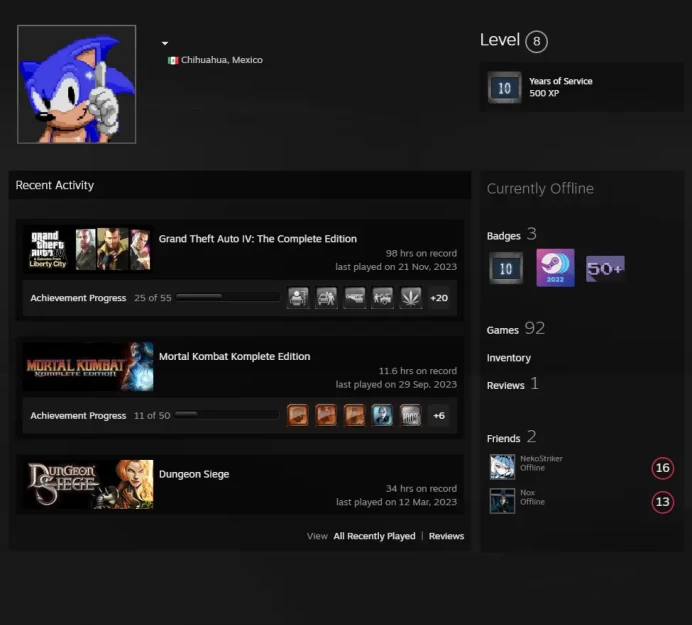The image size is (692, 625).
Task: Open the Sonic profile avatar image
Action: (x=76, y=84)
